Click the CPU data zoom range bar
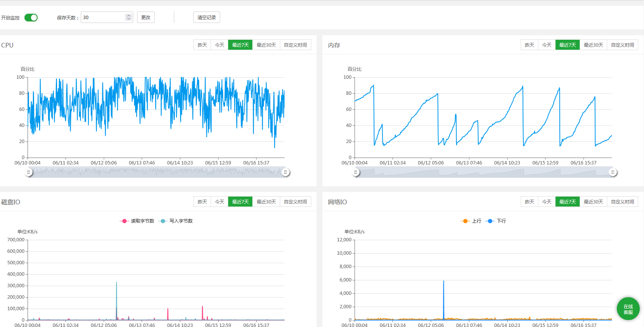Viewport: 644px width, 327px height. point(157,172)
